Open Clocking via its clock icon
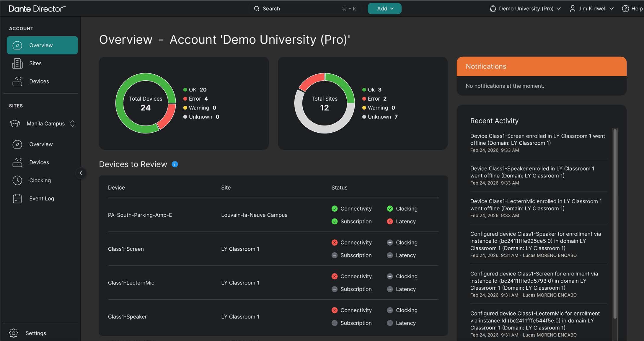The image size is (644, 341). 17,180
